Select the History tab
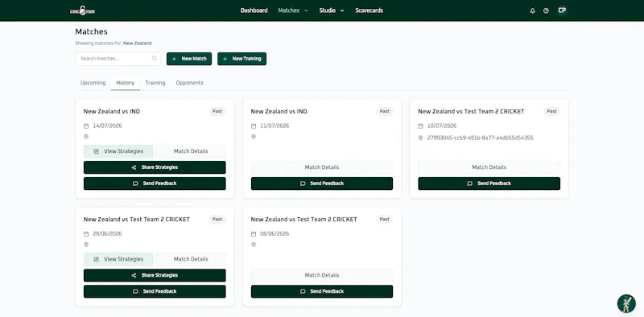 coord(126,83)
